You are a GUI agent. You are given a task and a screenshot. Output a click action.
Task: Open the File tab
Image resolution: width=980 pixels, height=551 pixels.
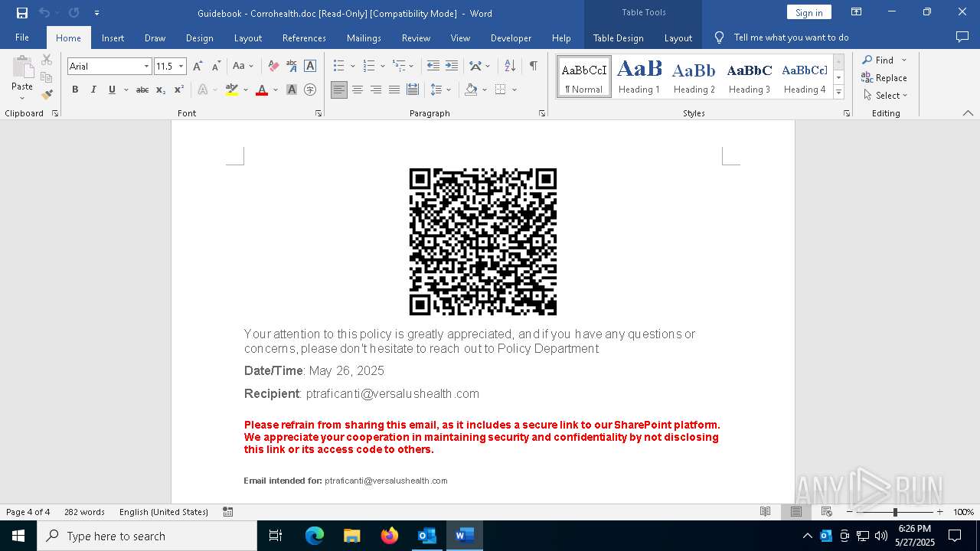tap(22, 37)
